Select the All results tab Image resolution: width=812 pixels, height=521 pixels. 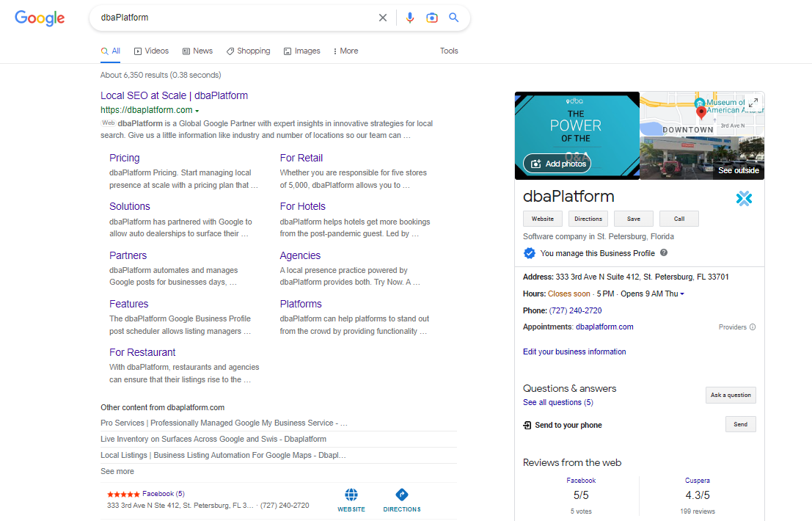pos(110,51)
